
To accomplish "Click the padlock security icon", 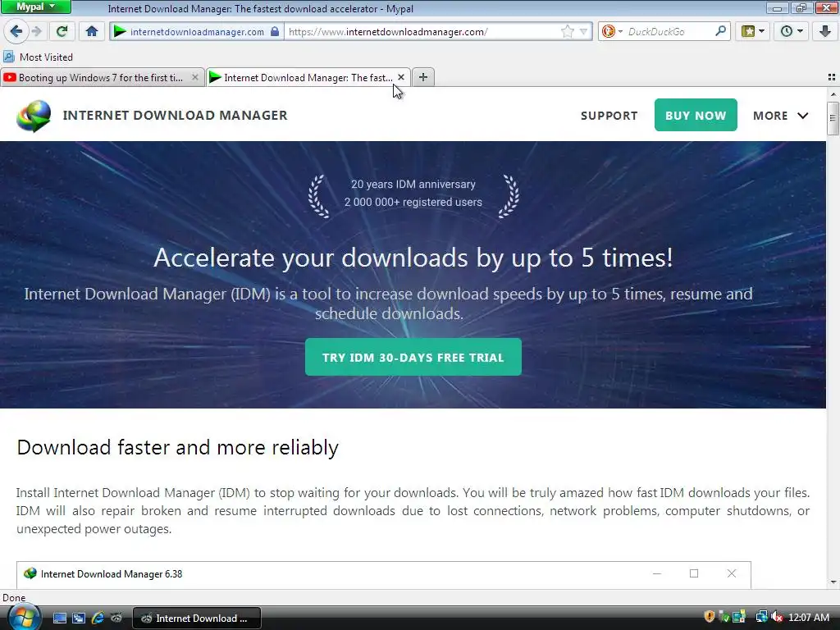I will pos(275,32).
